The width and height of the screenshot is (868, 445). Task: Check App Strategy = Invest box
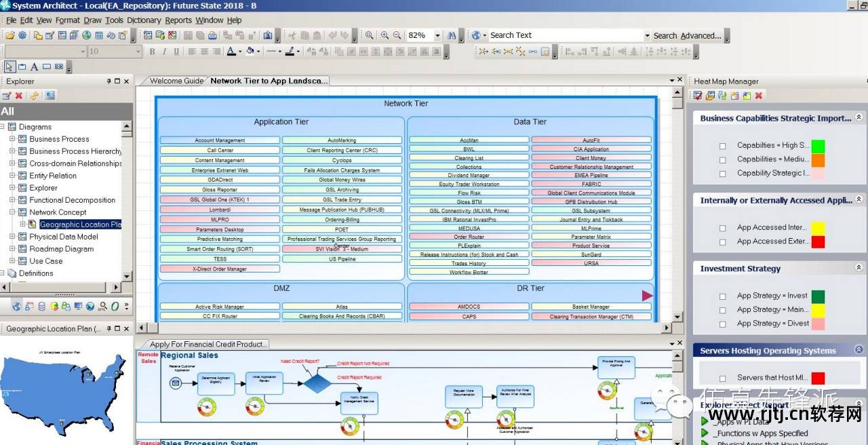[x=722, y=296]
